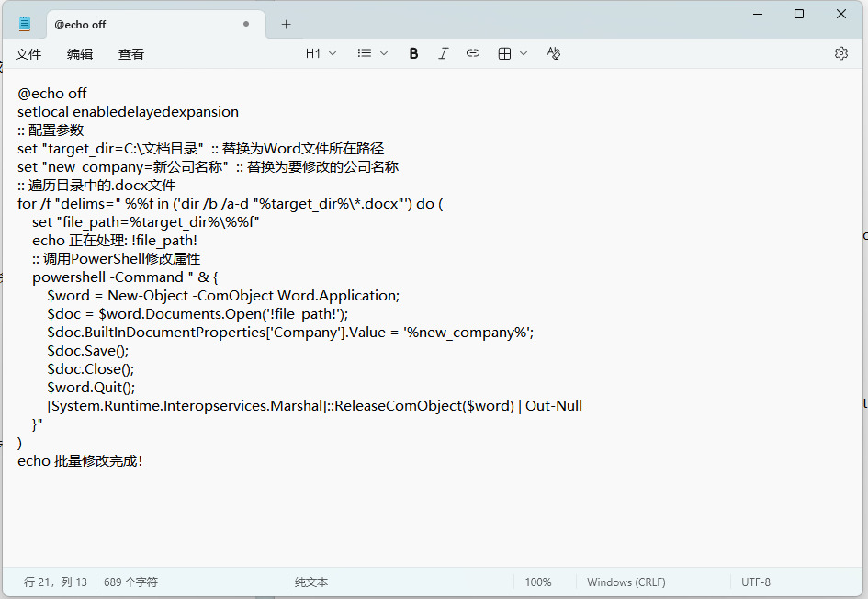Open the 查看 menu

131,54
